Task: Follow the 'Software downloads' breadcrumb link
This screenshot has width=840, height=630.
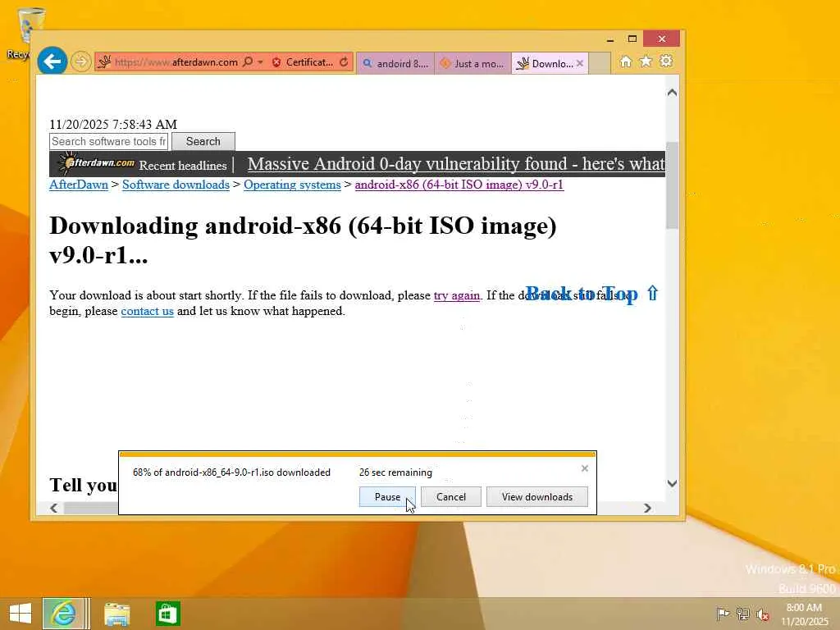Action: [x=176, y=185]
